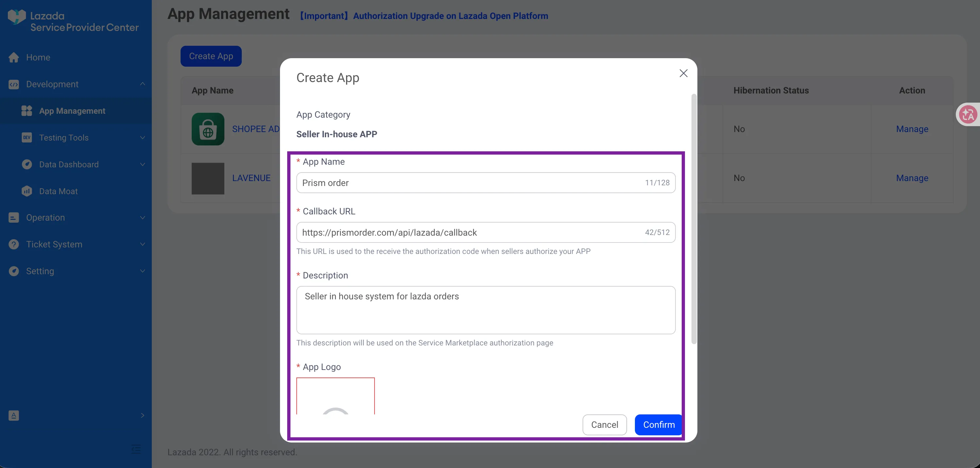Click the Cancel button
980x468 pixels.
[x=604, y=425]
